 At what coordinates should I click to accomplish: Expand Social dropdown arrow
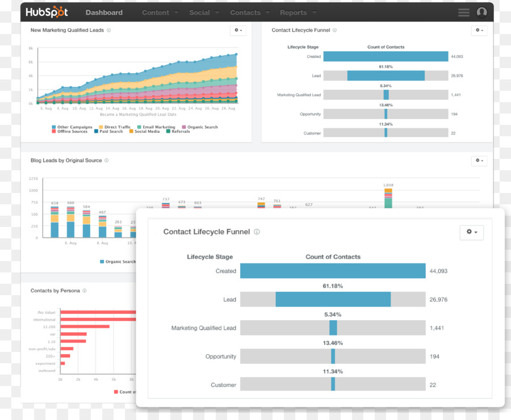pos(217,12)
